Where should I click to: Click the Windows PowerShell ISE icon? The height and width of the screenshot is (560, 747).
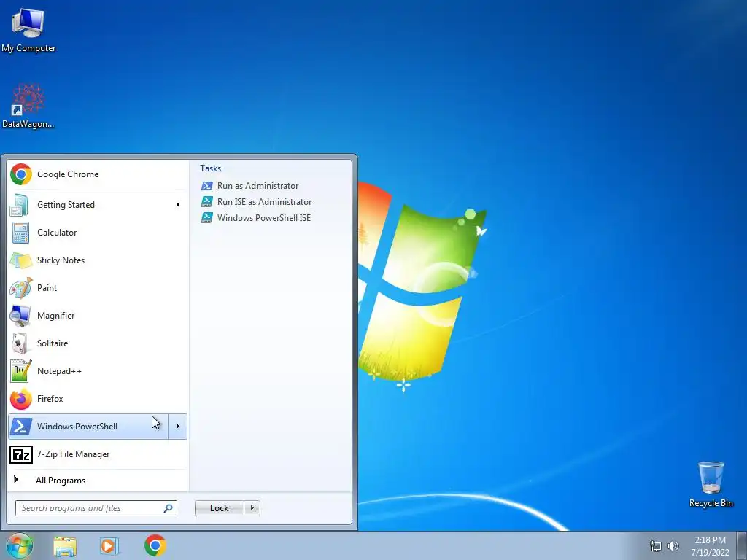click(206, 217)
